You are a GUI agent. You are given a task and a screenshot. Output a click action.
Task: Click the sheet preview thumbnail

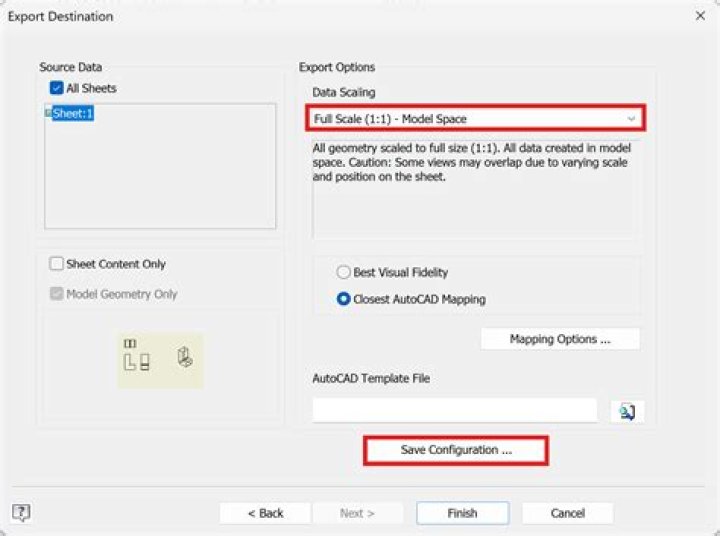tap(161, 361)
